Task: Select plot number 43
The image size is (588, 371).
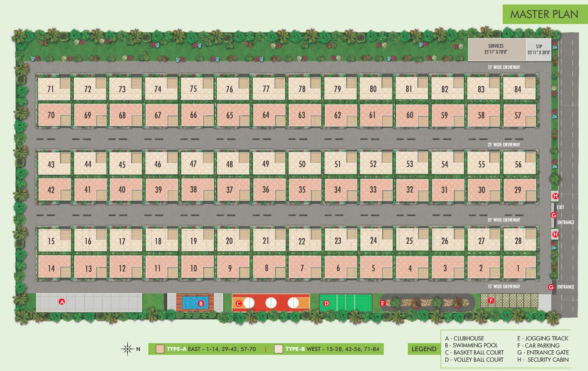Action: pos(51,164)
